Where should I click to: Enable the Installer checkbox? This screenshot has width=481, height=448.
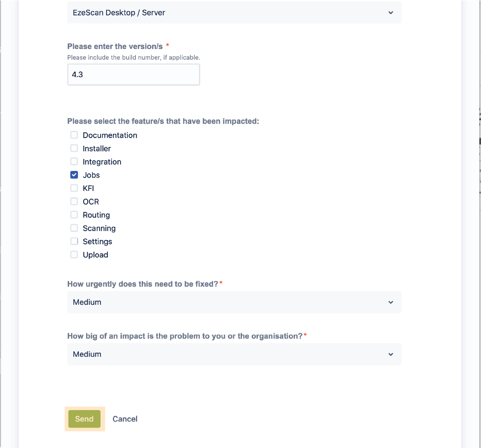click(x=74, y=148)
